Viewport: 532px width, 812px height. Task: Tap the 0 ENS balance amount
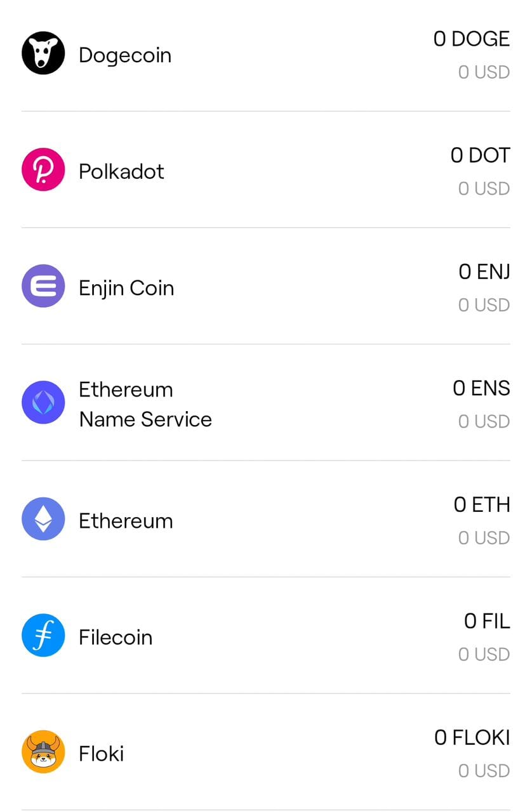click(481, 388)
